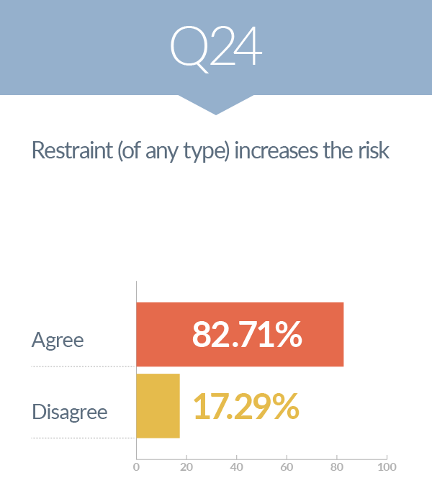Click the 60 axis tick label

(287, 467)
